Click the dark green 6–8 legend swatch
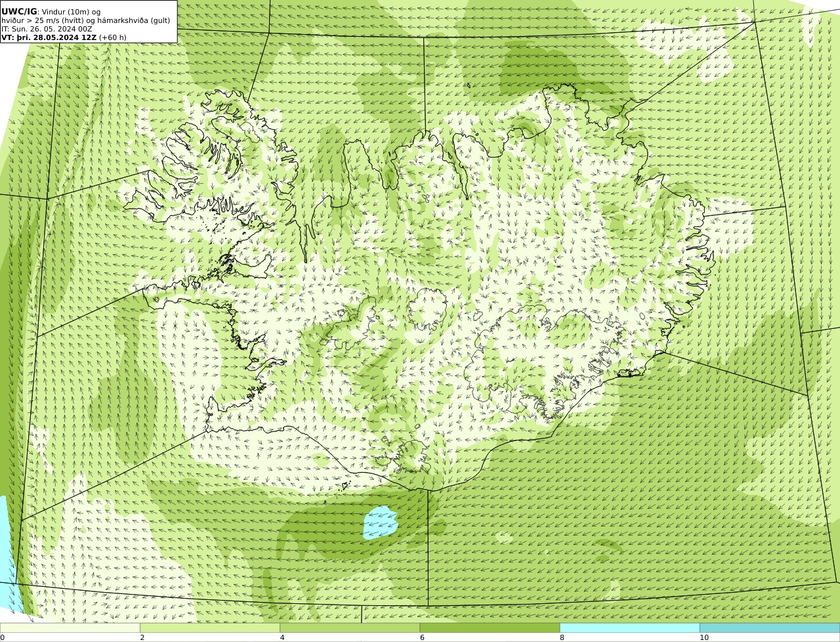 (x=490, y=628)
